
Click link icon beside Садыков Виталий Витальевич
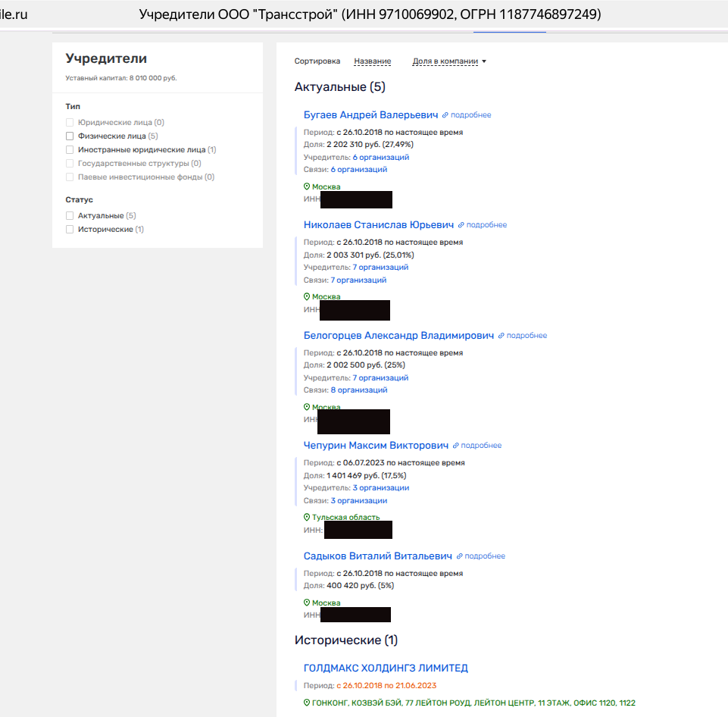(x=460, y=556)
